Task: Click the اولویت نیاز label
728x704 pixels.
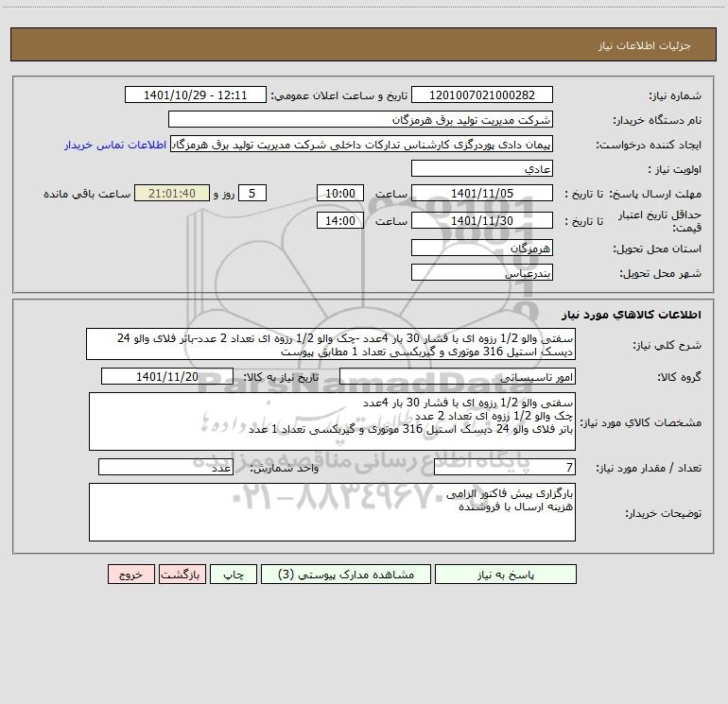Action: (x=675, y=169)
